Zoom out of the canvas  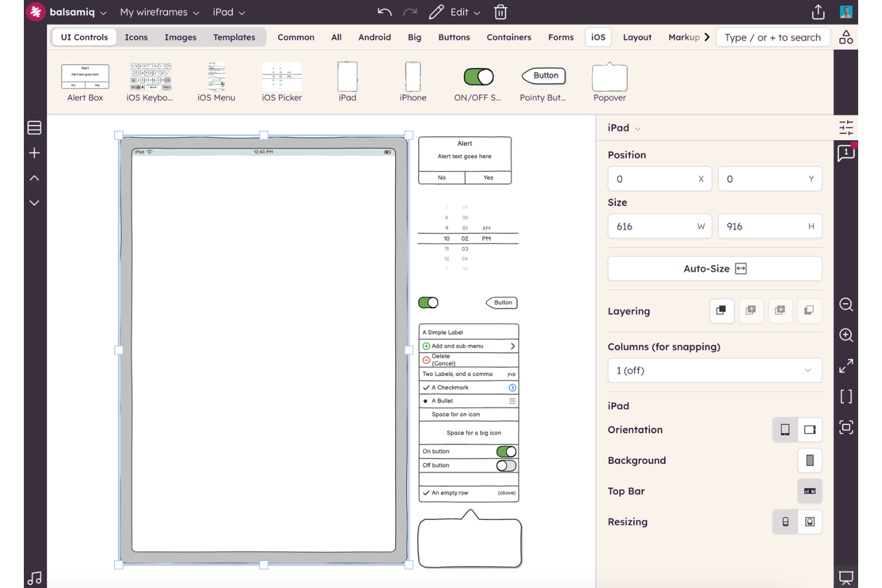click(x=846, y=305)
